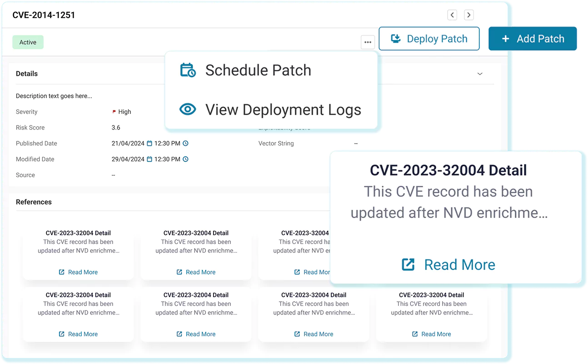Click the Active status badge
Viewport: 588px width, 364px height.
point(28,42)
